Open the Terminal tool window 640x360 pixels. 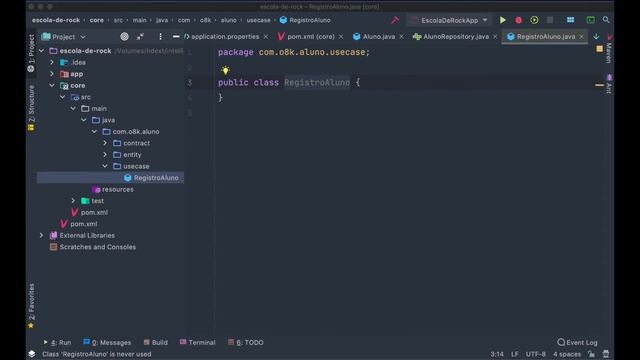point(198,342)
